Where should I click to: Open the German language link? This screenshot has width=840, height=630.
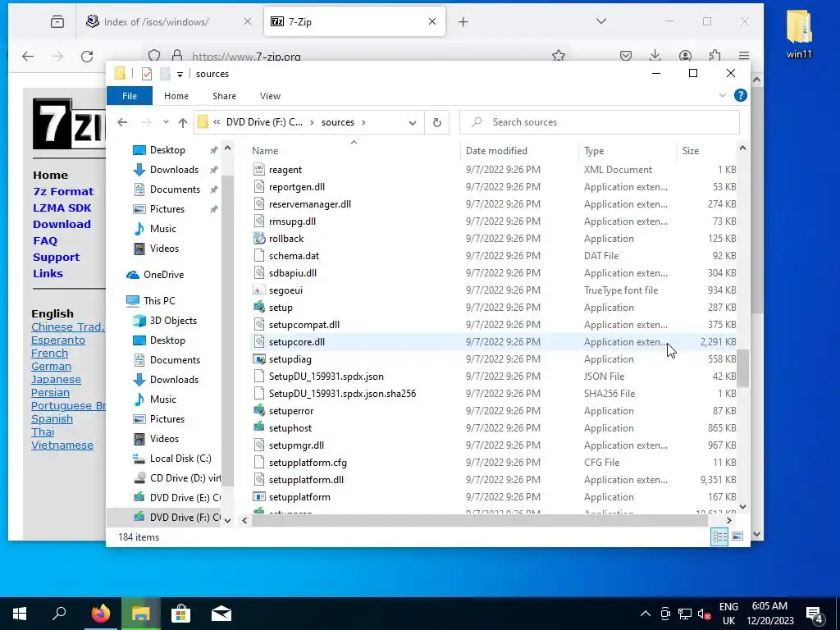(x=51, y=367)
